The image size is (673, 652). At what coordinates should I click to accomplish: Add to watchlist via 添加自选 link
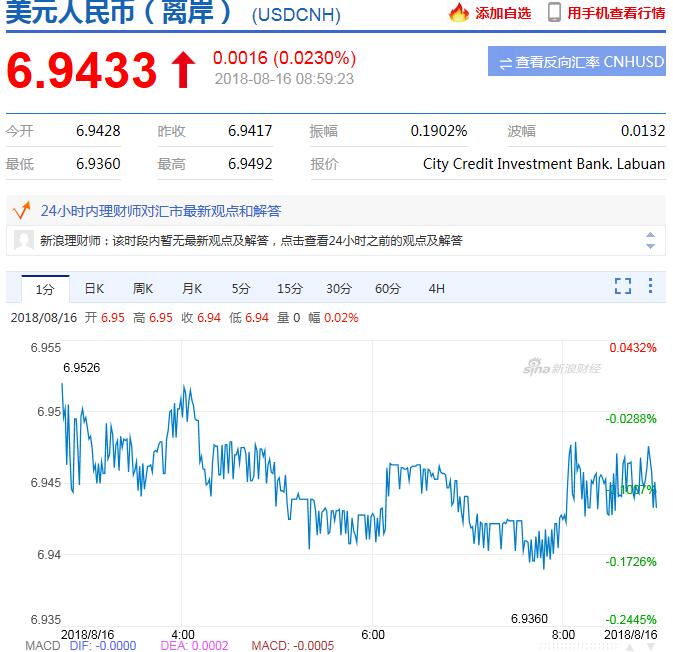503,13
